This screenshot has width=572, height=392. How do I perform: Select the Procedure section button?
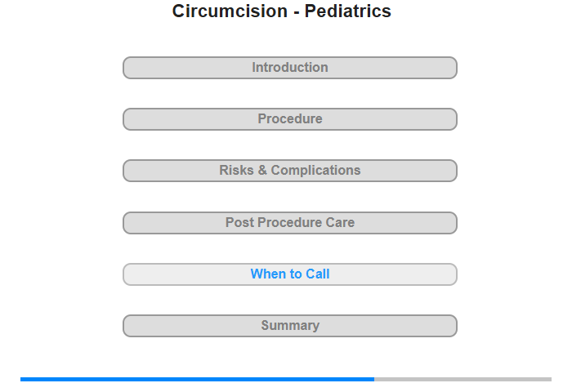pos(290,119)
